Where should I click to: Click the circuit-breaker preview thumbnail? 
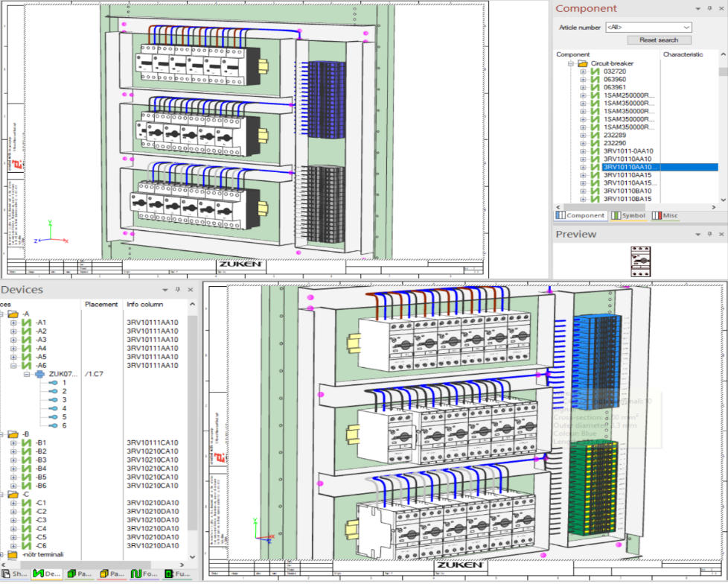click(641, 261)
